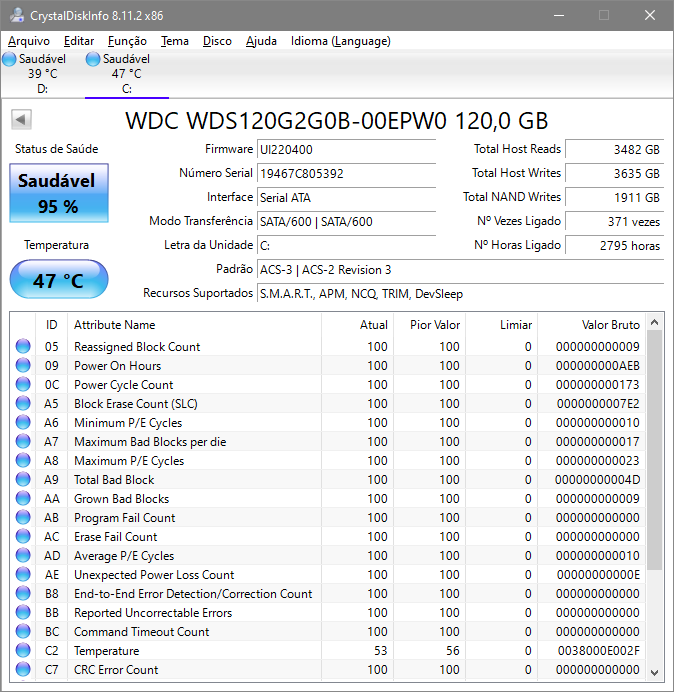
Task: Open the Idioma (Language) menu
Action: tap(340, 41)
